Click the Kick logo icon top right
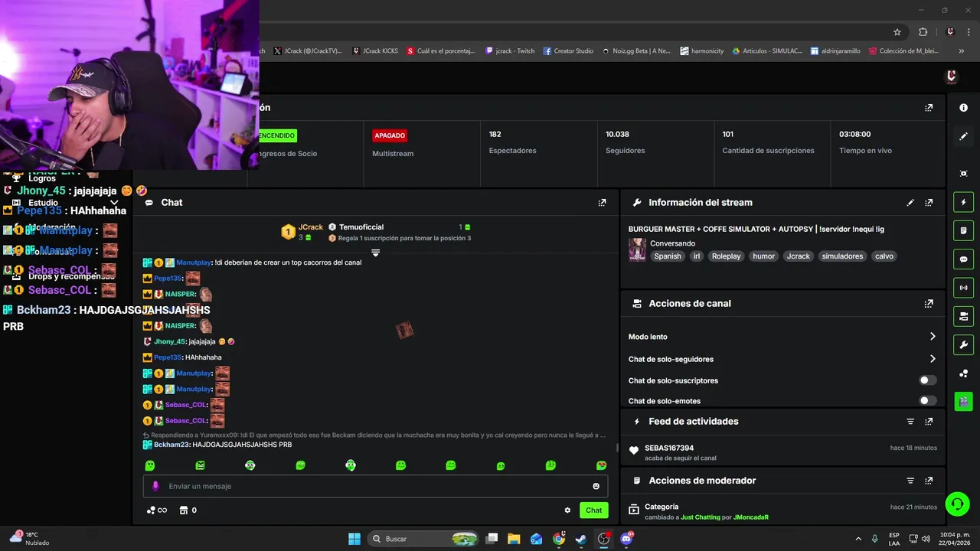Image resolution: width=980 pixels, height=551 pixels. (x=952, y=76)
